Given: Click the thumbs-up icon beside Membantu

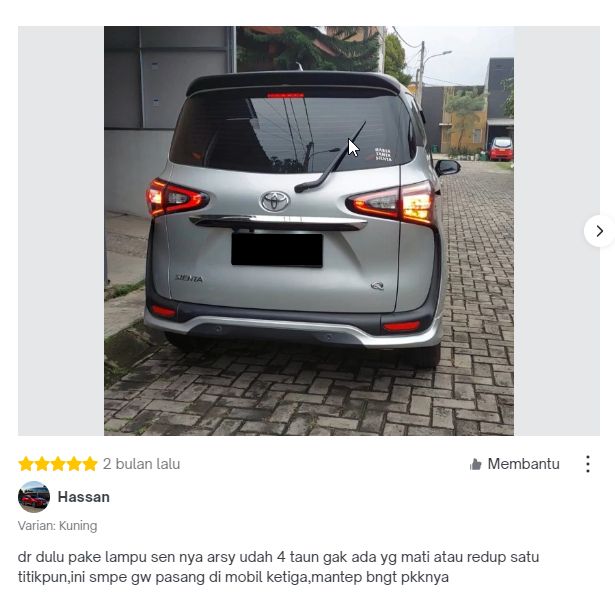Looking at the screenshot, I should 475,464.
